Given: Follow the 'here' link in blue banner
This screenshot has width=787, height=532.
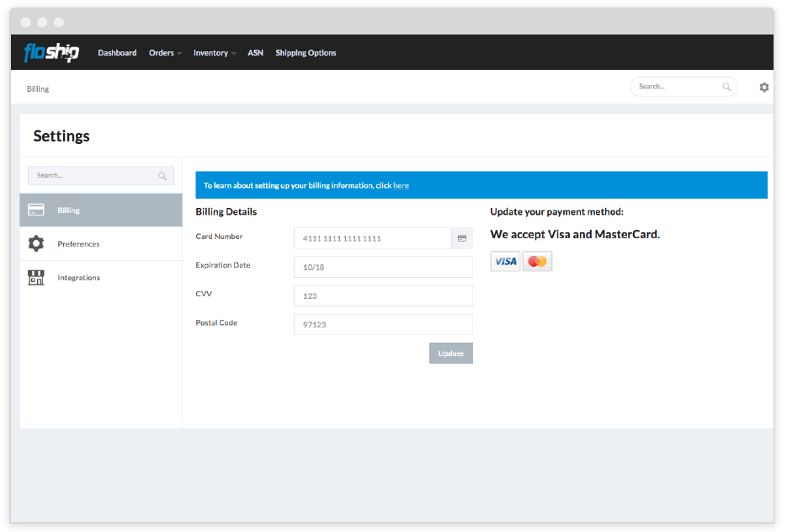Looking at the screenshot, I should pyautogui.click(x=401, y=185).
